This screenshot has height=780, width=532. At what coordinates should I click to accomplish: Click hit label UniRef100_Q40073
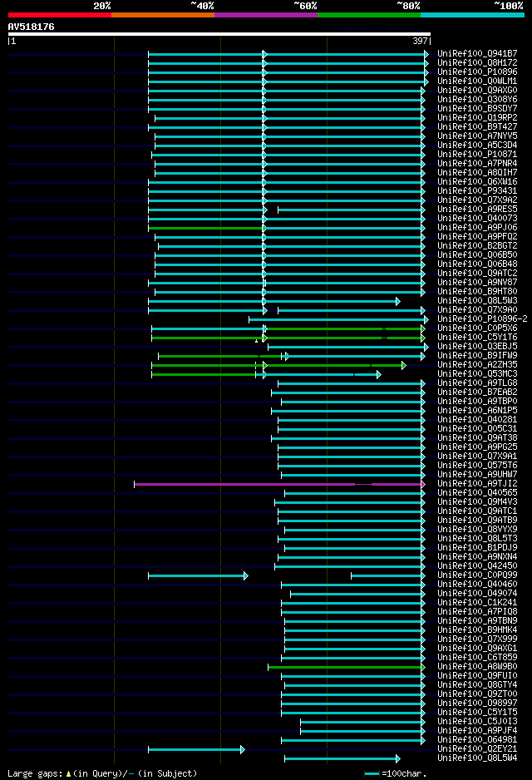(x=477, y=218)
